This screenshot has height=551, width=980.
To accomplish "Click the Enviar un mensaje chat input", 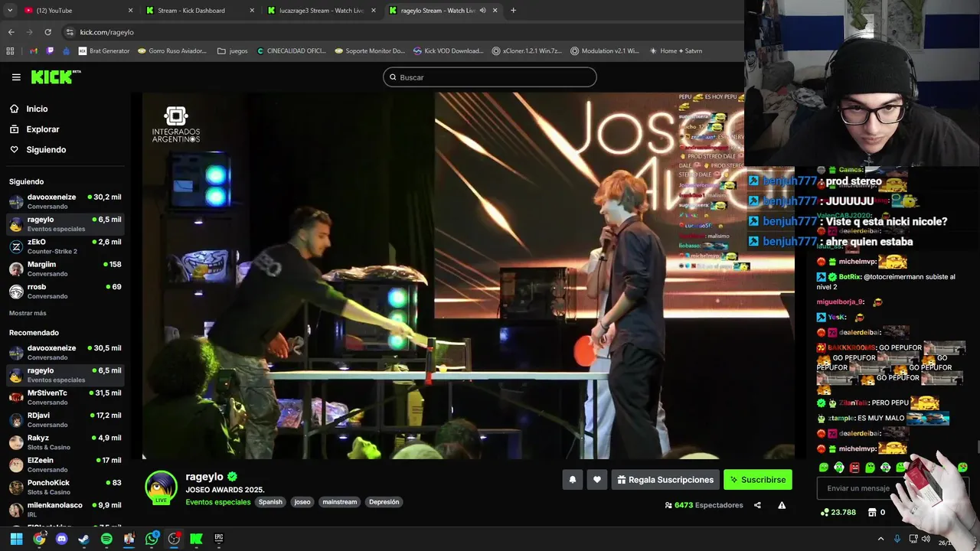I will [x=857, y=488].
